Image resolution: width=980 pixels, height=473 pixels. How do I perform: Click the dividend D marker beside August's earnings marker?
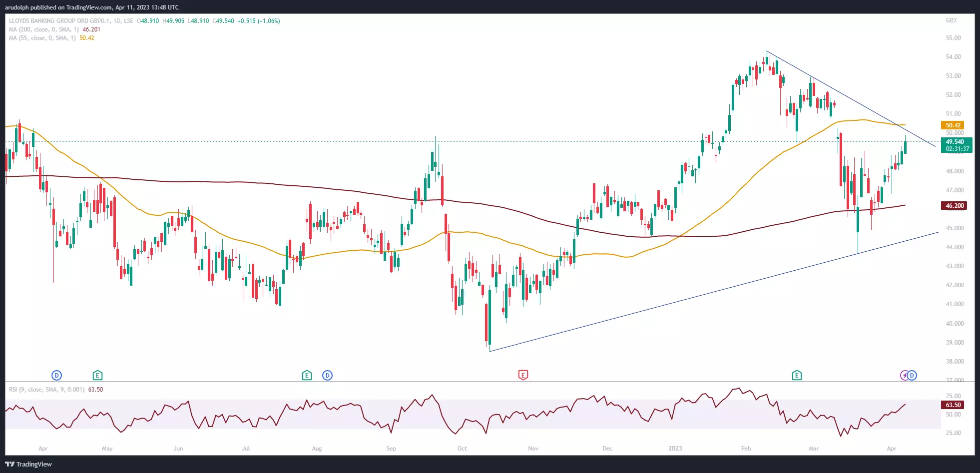[327, 375]
